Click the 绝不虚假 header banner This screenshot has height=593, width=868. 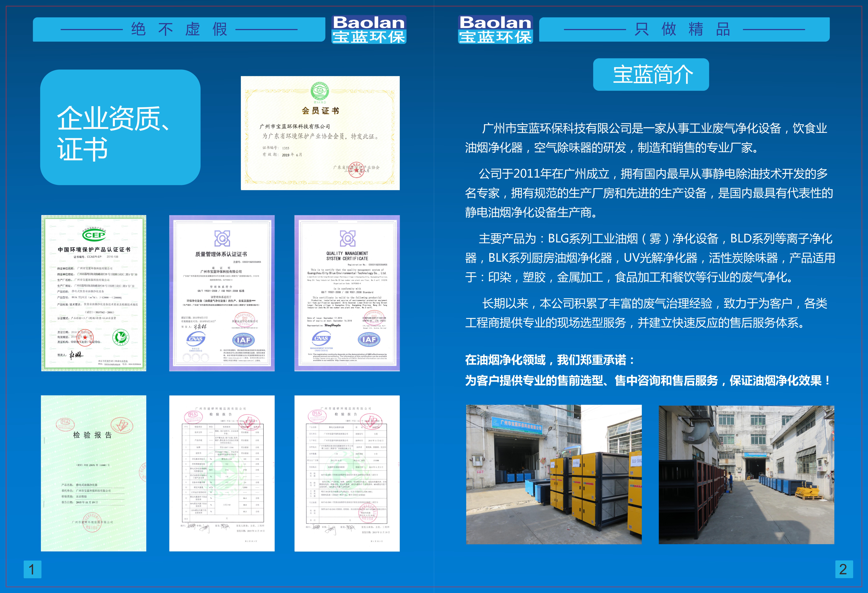point(179,30)
